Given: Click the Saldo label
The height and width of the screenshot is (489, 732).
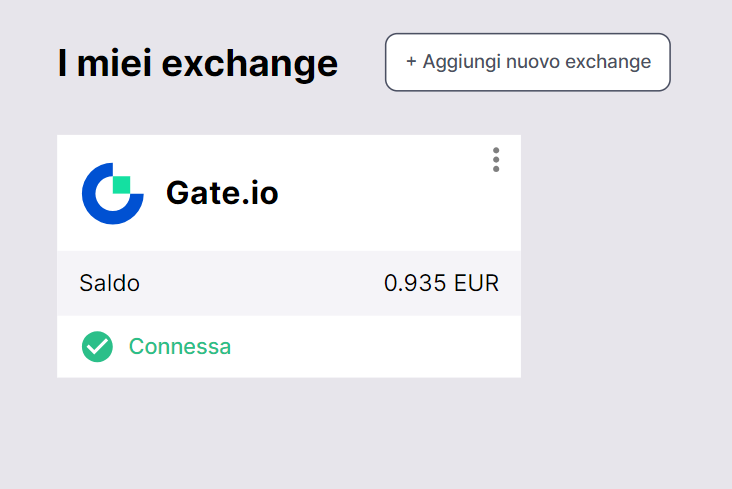Looking at the screenshot, I should (109, 283).
